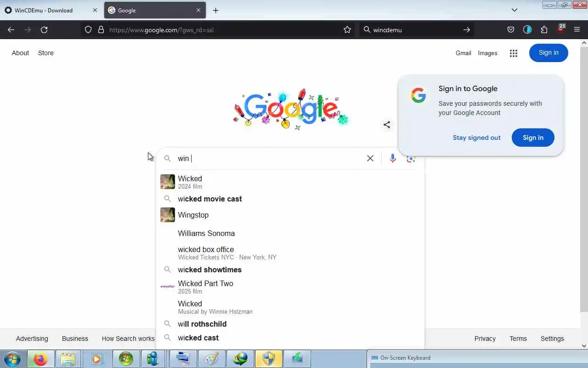The height and width of the screenshot is (368, 588).
Task: Go back with the browser back arrow
Action: (11, 30)
